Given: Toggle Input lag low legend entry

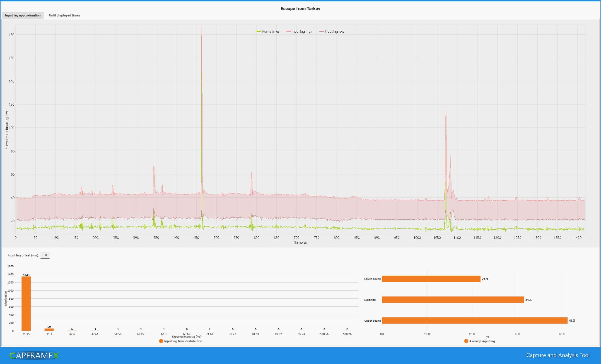Looking at the screenshot, I should coord(332,31).
